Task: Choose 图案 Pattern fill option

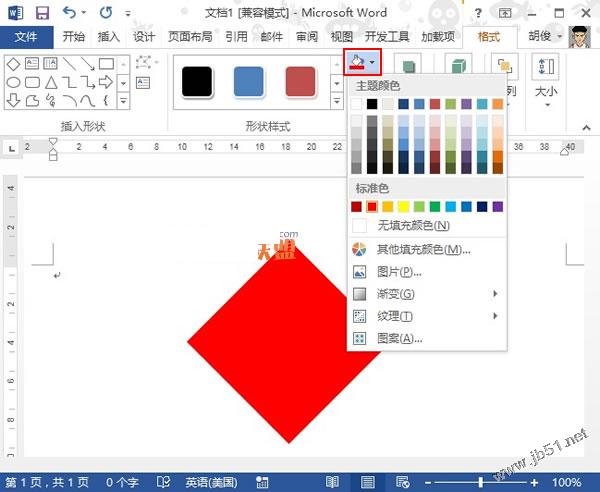Action: pyautogui.click(x=427, y=338)
